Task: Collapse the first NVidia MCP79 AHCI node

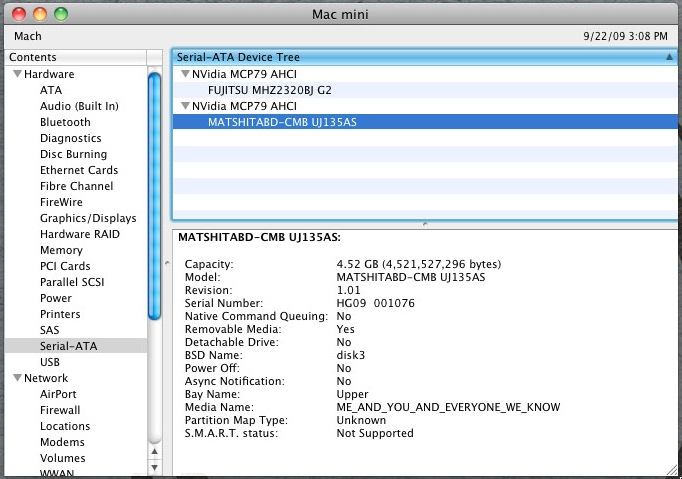Action: click(185, 74)
